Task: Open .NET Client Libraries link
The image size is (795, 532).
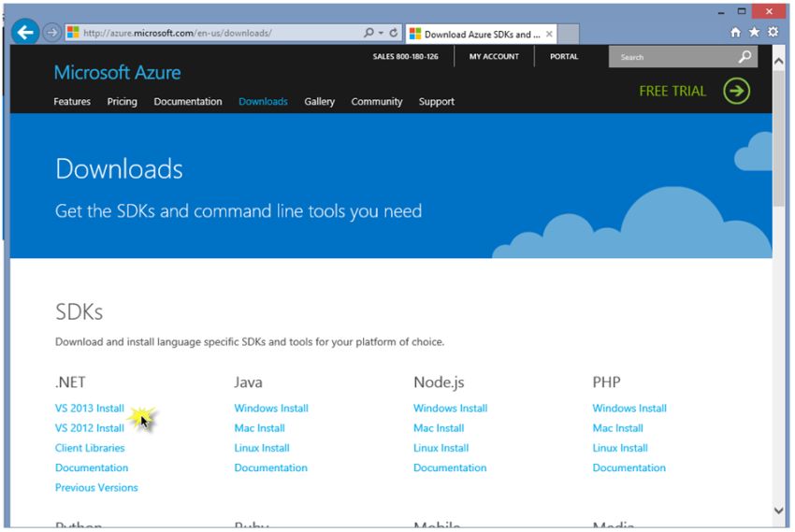Action: pos(90,448)
